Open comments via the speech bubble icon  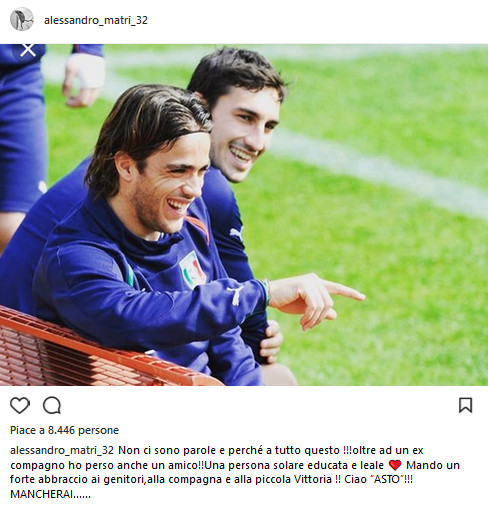coord(52,405)
